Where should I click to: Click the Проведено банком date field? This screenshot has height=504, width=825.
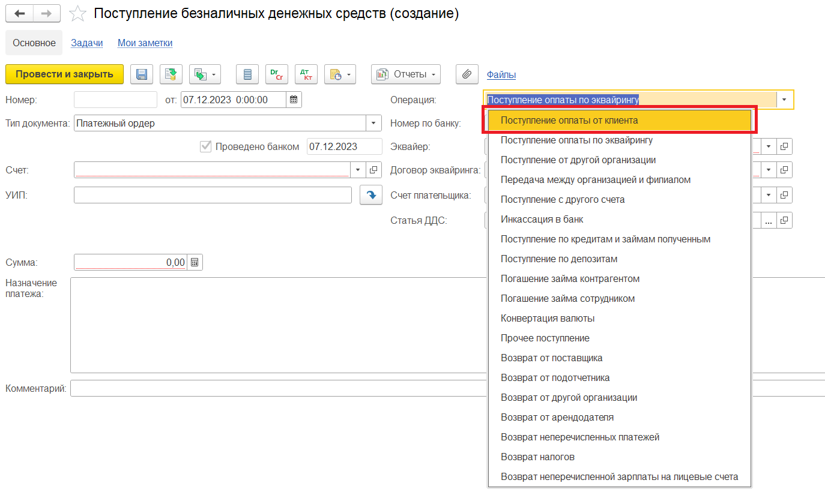click(345, 146)
